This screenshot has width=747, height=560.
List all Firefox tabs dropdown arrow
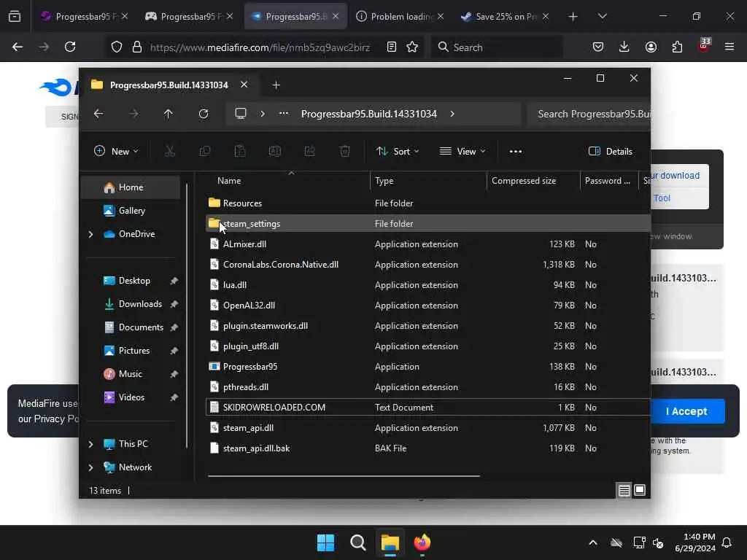pos(602,16)
